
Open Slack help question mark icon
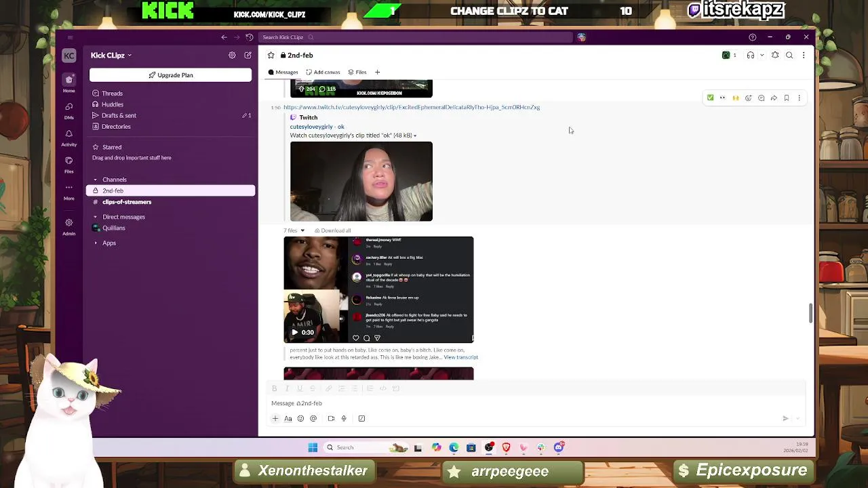pos(752,37)
